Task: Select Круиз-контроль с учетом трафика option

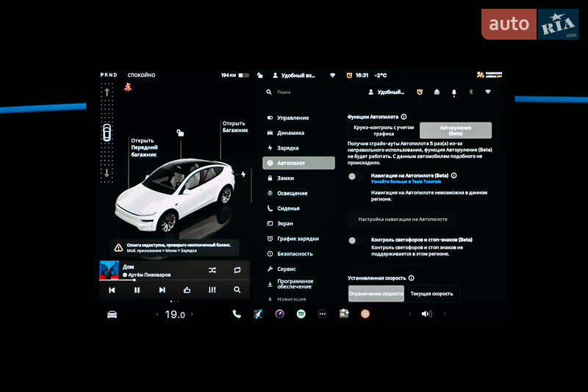Action: [x=384, y=130]
